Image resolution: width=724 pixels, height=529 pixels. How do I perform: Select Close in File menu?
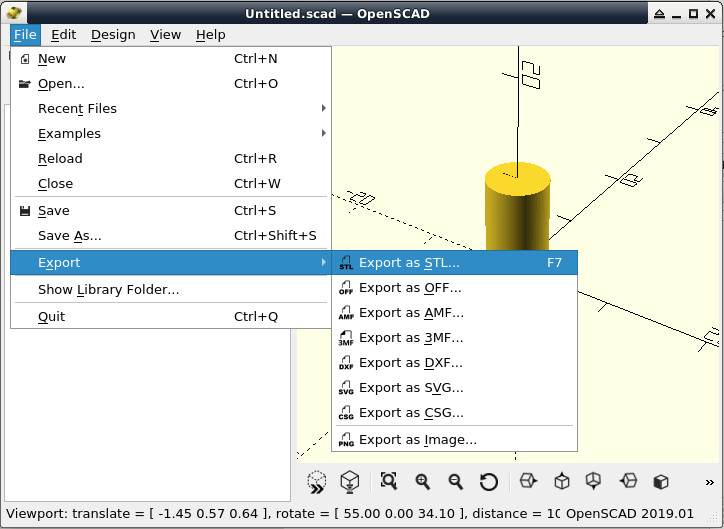tap(55, 183)
